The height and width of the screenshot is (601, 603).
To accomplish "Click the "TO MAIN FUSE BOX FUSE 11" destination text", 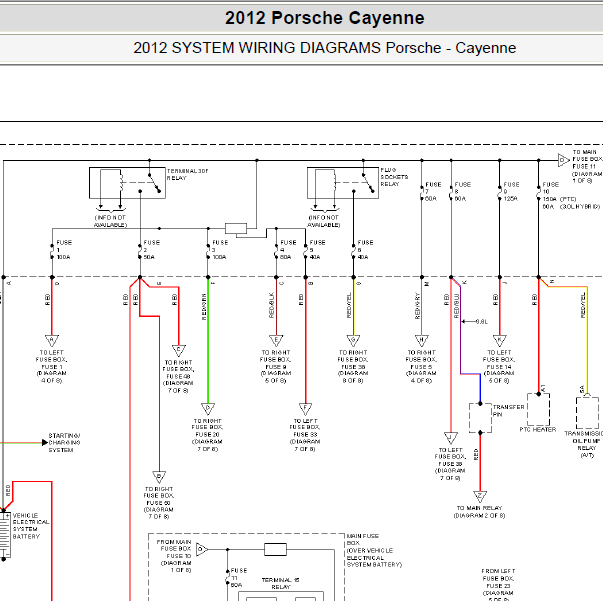I will pyautogui.click(x=587, y=166).
